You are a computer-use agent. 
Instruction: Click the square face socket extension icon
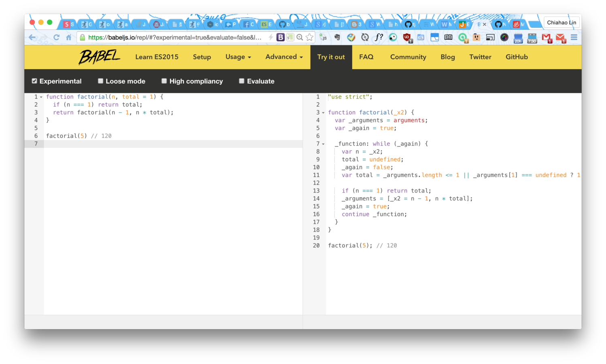coord(476,37)
